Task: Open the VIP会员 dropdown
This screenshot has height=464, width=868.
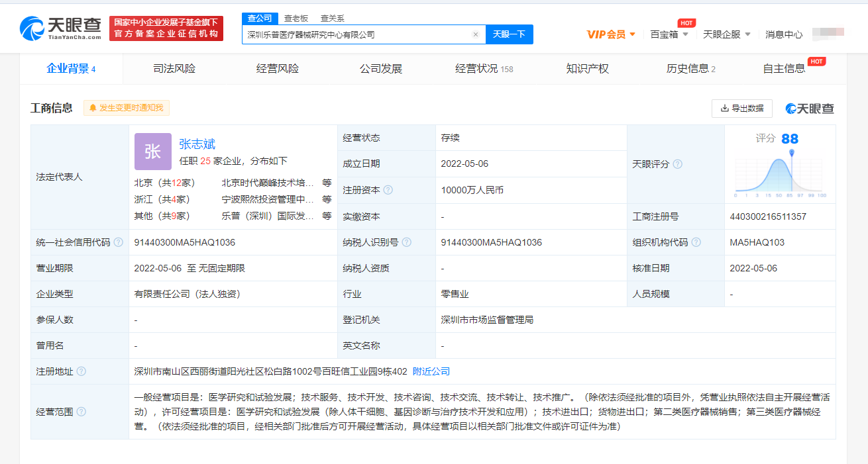Action: (611, 34)
